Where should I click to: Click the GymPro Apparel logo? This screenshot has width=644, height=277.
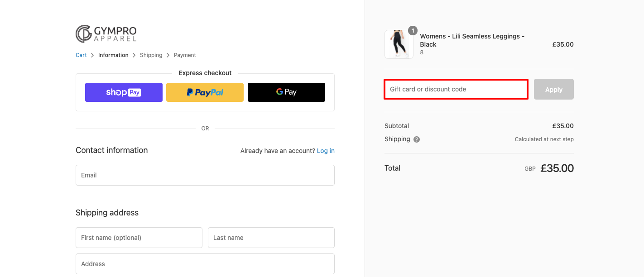point(106,33)
